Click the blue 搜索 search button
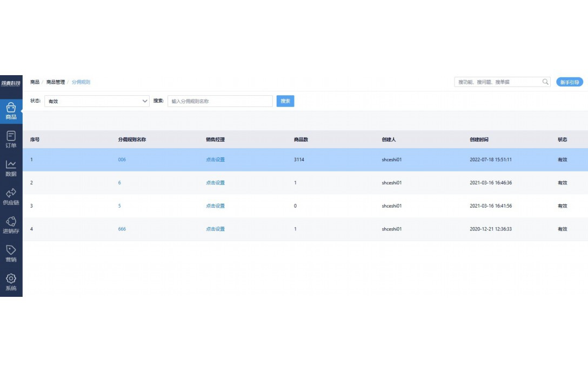The width and height of the screenshot is (588, 372). coord(285,101)
